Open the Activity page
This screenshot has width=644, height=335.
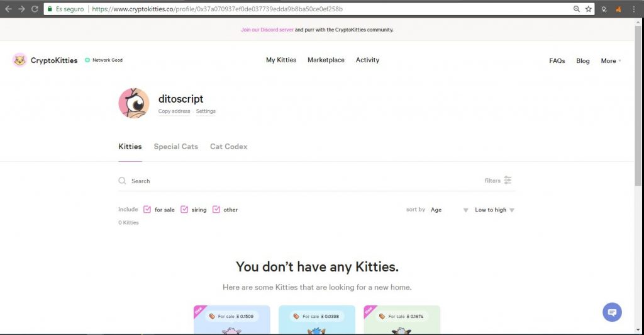pyautogui.click(x=367, y=60)
